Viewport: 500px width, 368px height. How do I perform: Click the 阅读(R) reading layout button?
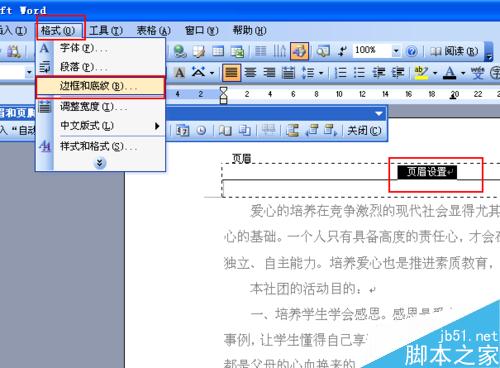[454, 51]
